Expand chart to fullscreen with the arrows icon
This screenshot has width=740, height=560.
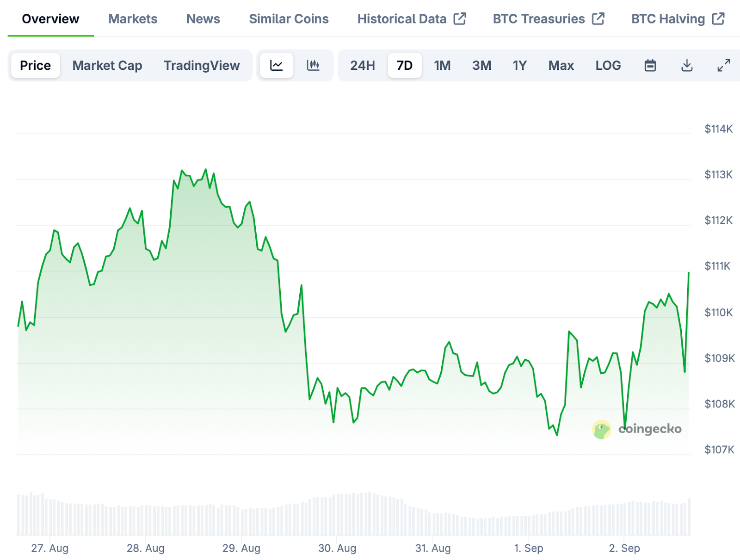coord(723,65)
